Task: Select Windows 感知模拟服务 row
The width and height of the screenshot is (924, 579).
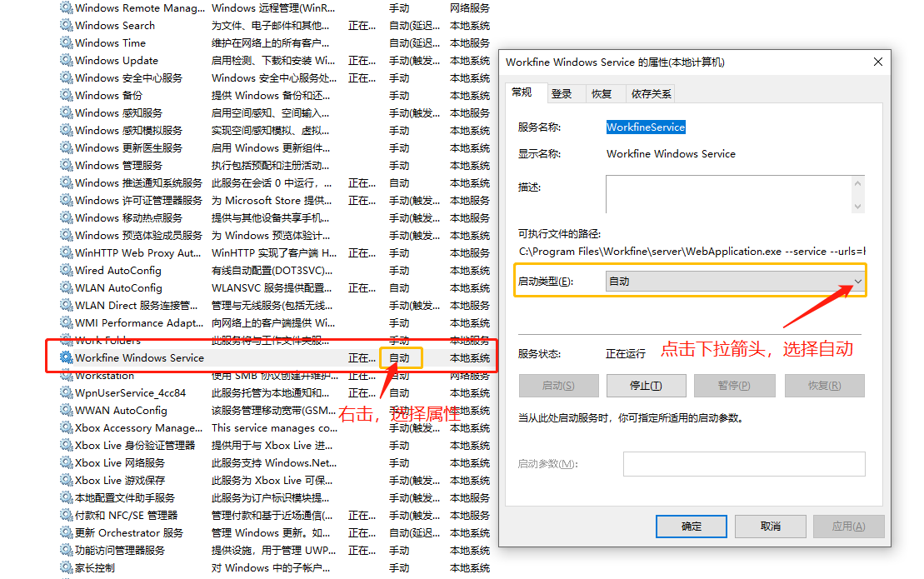Action: coord(275,130)
